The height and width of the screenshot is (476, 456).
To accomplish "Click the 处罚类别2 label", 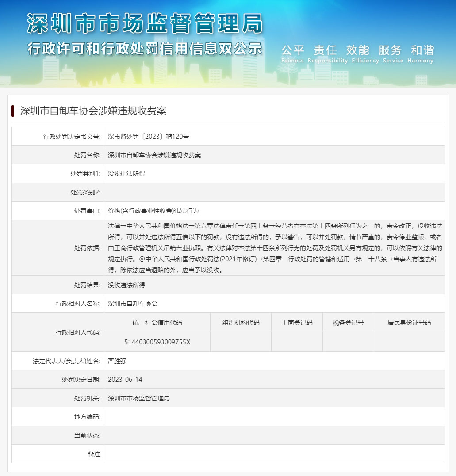I will pyautogui.click(x=85, y=192).
